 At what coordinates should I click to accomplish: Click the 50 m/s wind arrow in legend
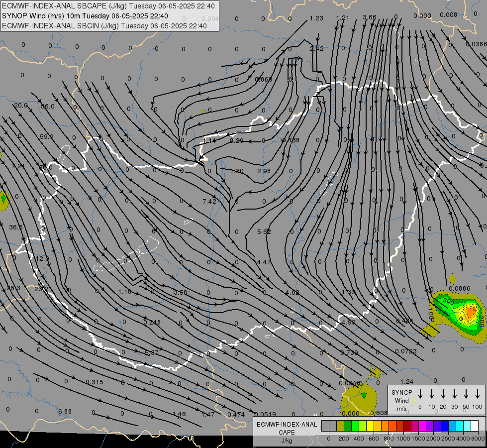tap(466, 394)
